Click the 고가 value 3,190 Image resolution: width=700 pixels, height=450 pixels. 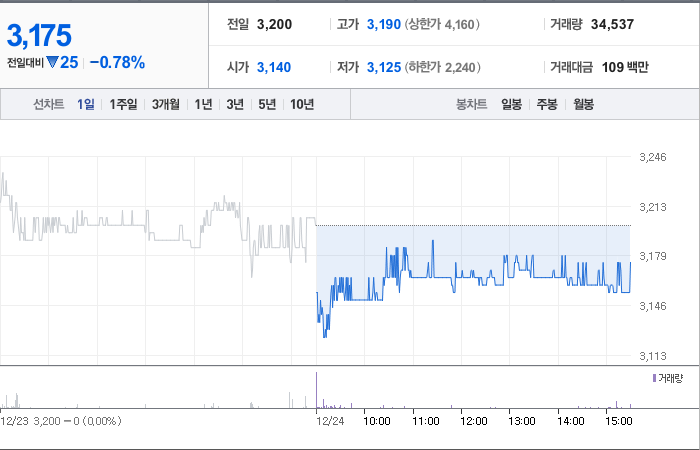click(x=384, y=24)
